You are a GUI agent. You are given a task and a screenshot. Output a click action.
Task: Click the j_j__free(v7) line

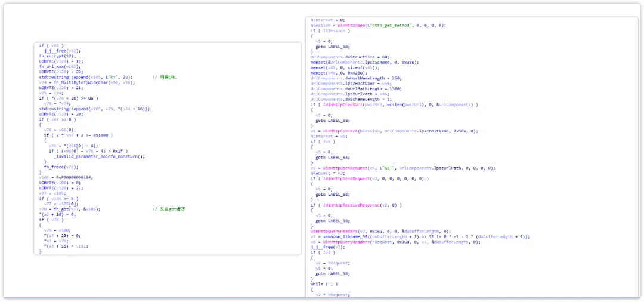[x=328, y=247]
